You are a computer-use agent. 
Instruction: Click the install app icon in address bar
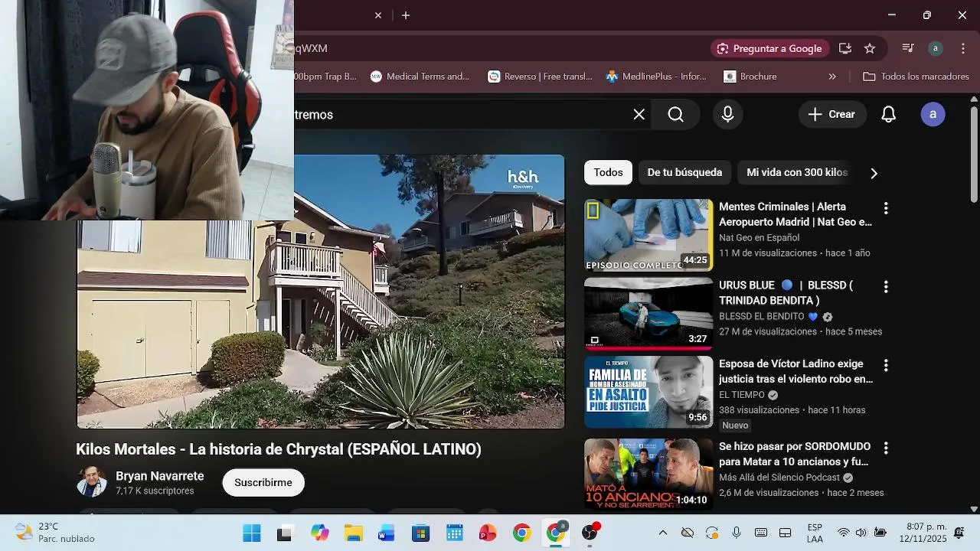click(x=845, y=48)
